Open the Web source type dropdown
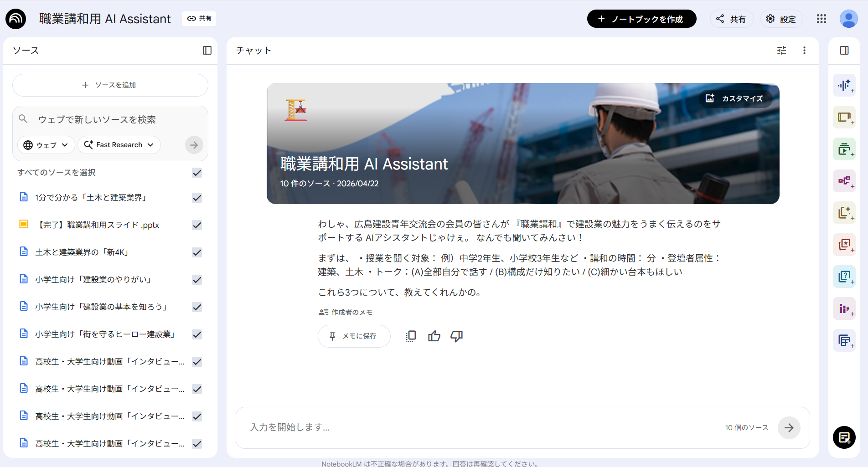 click(x=46, y=145)
